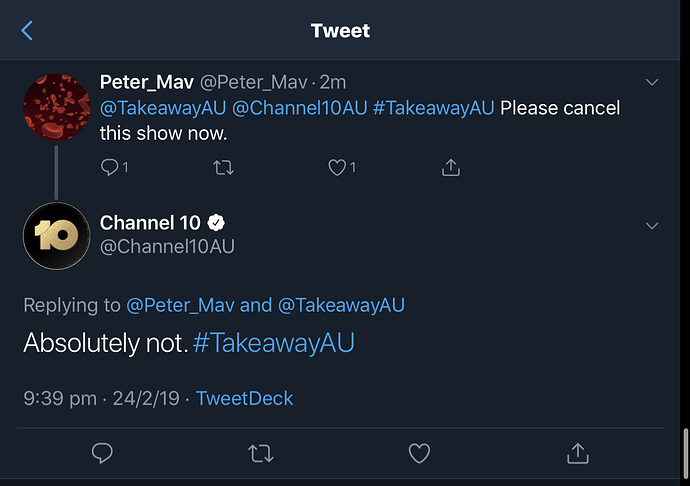The height and width of the screenshot is (486, 690).
Task: Open @TakeawayAU in the Replying to line
Action: pos(341,306)
